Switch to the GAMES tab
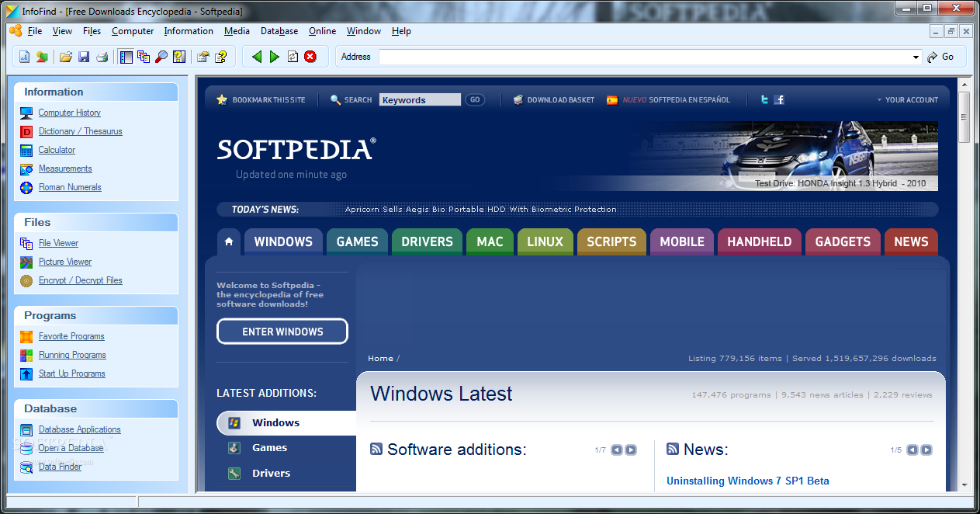 click(357, 241)
